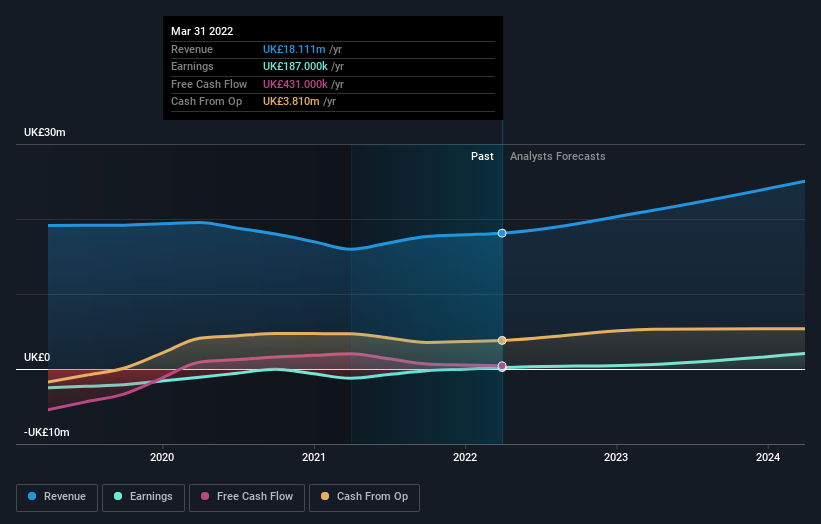Toggle the Free Cash Flow legend button
The image size is (821, 524).
(247, 497)
